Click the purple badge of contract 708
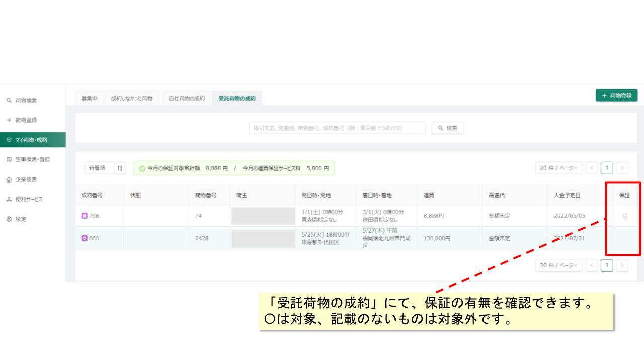This screenshot has height=362, width=644. (x=85, y=216)
